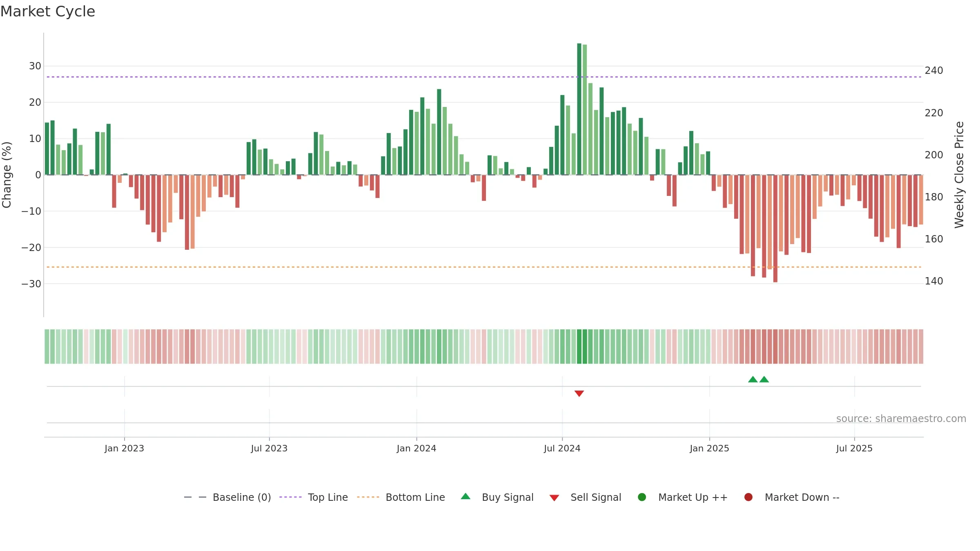980x551 pixels.
Task: Toggle the Bottom Line legend entry
Action: [401, 497]
